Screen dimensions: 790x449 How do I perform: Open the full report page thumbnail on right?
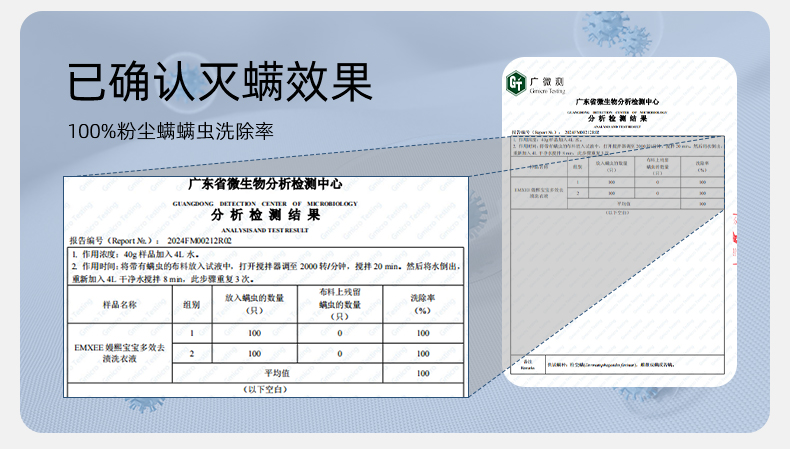(x=619, y=222)
